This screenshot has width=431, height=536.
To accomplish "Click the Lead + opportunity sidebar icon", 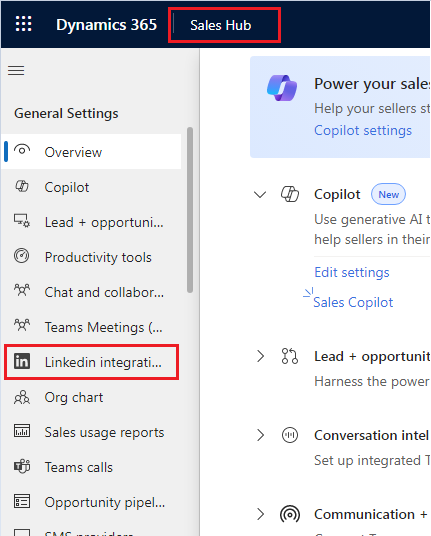I will click(22, 221).
